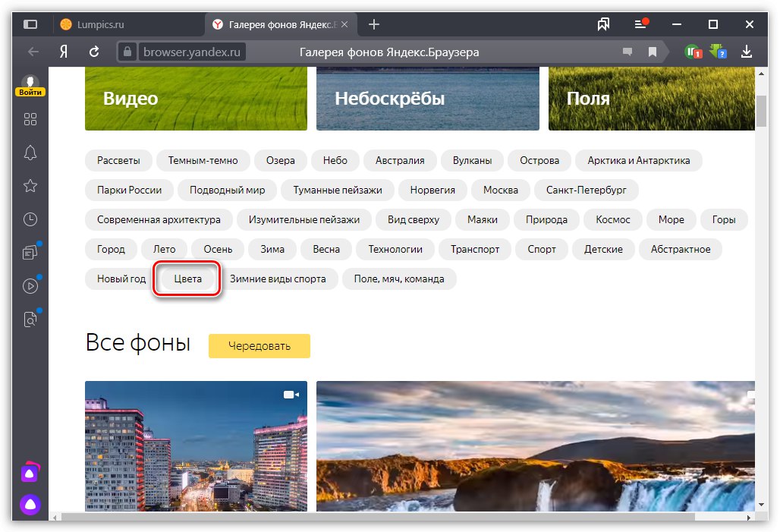Expand the video badge on the first background thumbnail

[291, 393]
